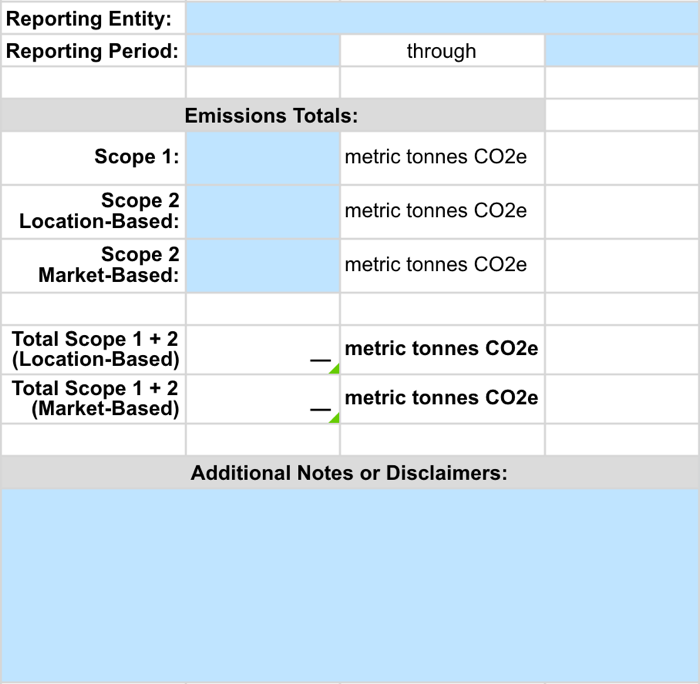Screen dimensions: 700x684
Task: Select the Additional Notes or Disclaimers text area
Action: pyautogui.click(x=350, y=585)
